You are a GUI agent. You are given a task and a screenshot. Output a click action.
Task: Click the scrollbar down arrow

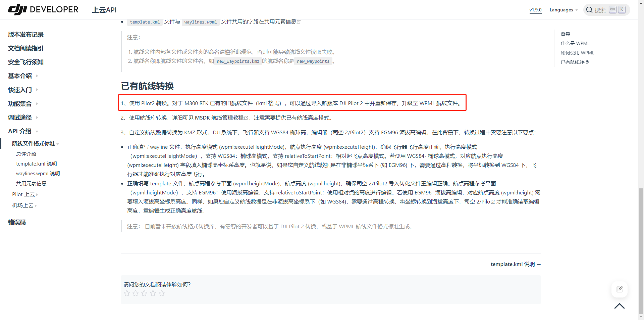(641, 317)
